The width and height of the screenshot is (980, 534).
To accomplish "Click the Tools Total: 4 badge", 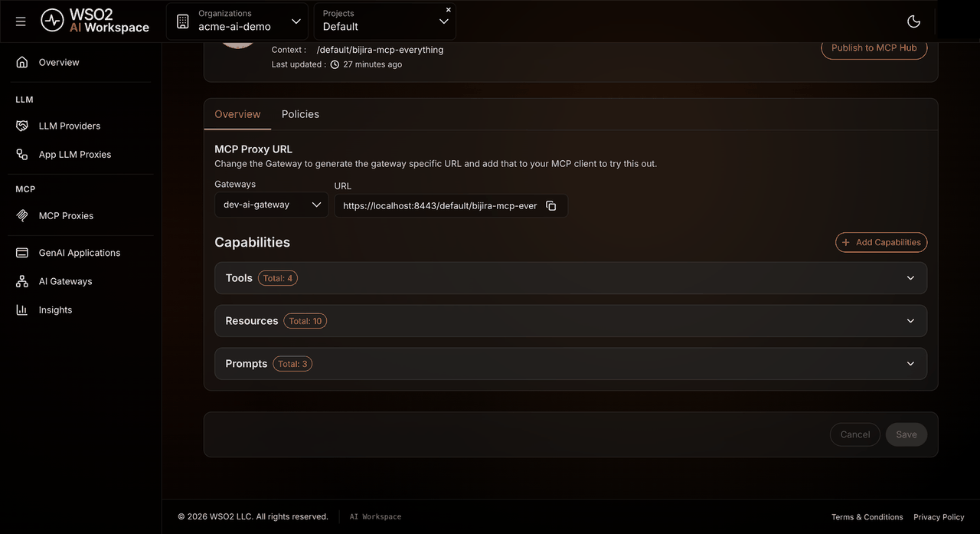I will pos(278,278).
